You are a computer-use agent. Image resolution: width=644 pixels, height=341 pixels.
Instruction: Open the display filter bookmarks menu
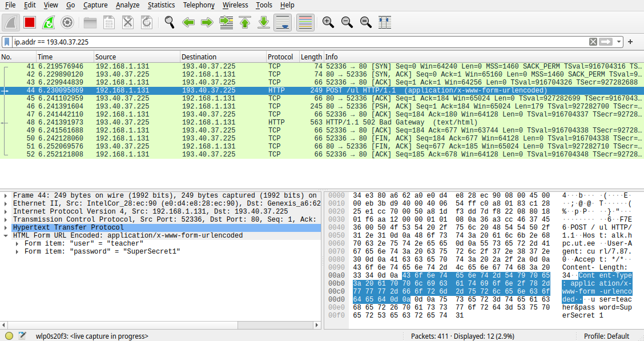pos(6,41)
